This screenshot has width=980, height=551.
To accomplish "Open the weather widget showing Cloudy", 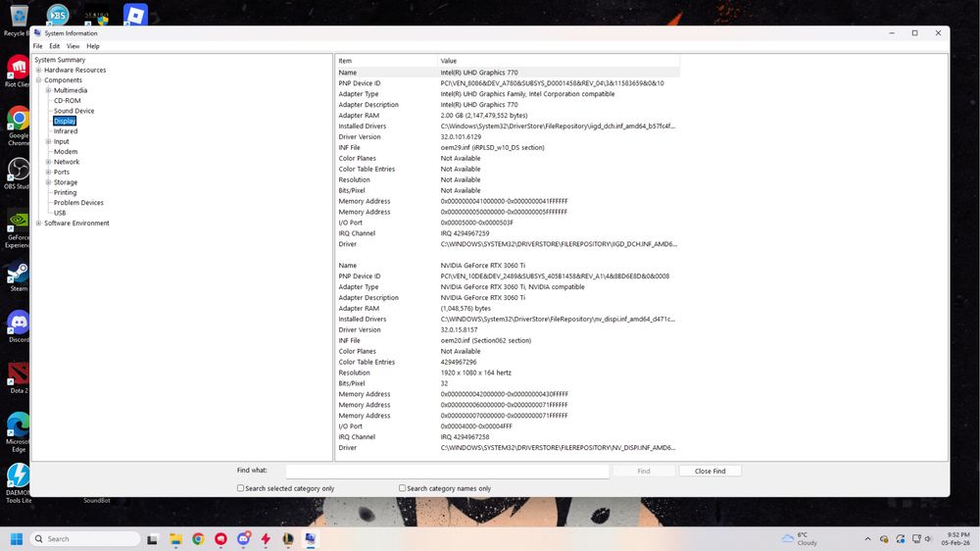I will point(800,538).
